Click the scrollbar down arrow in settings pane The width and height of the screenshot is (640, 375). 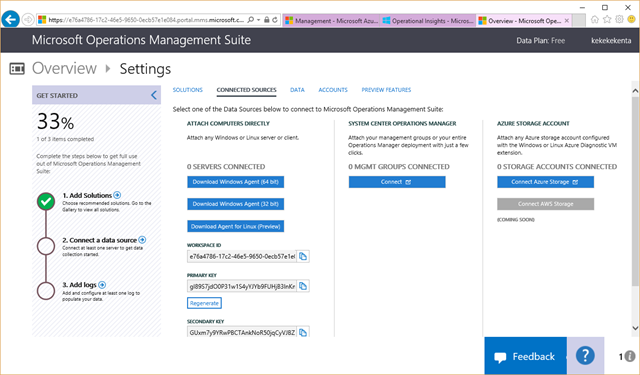(x=635, y=328)
